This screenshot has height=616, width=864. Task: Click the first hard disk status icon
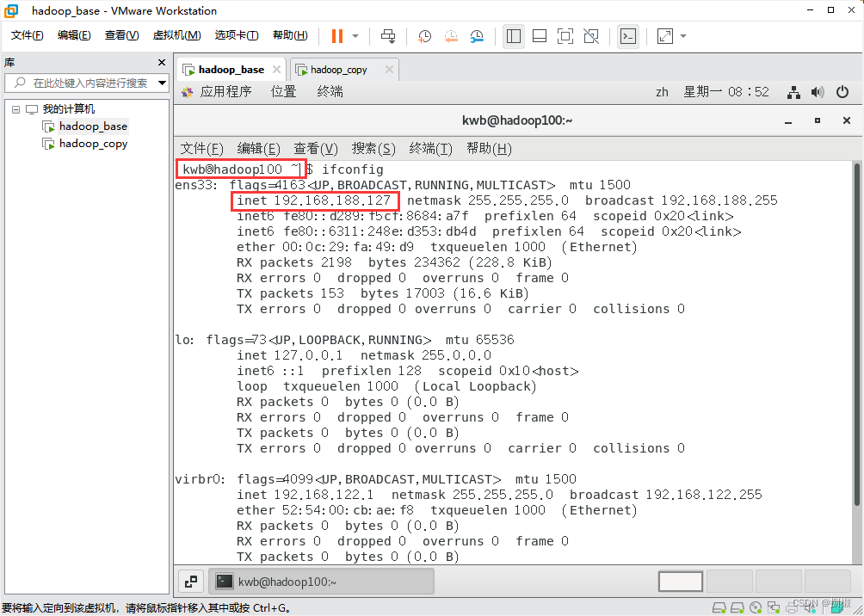coord(718,608)
